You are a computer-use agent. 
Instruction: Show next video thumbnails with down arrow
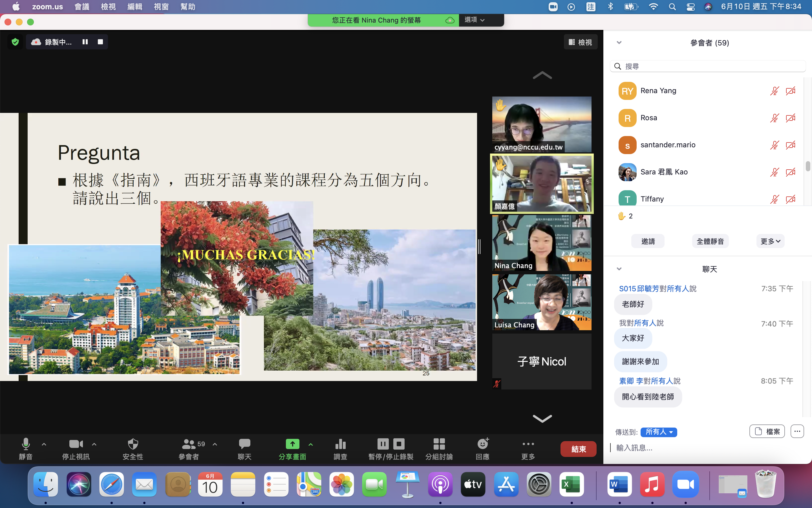coord(542,418)
